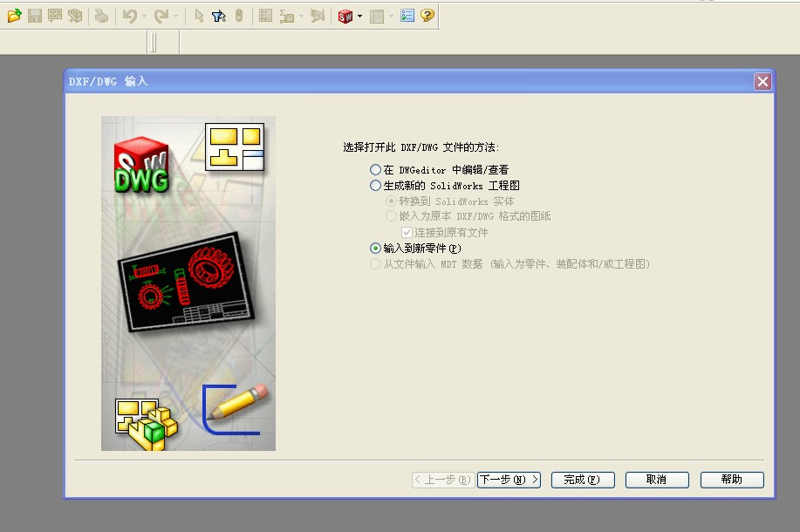Click the red SolidWorks cube icon

345,17
